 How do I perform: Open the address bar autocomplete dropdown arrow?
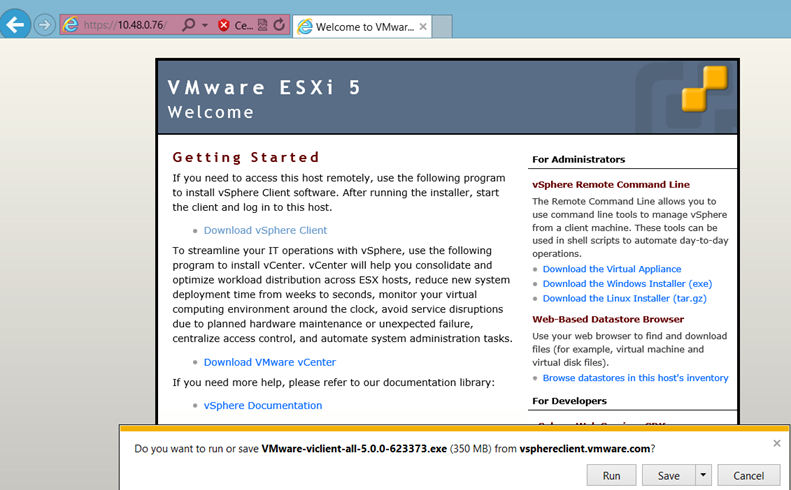coord(205,25)
